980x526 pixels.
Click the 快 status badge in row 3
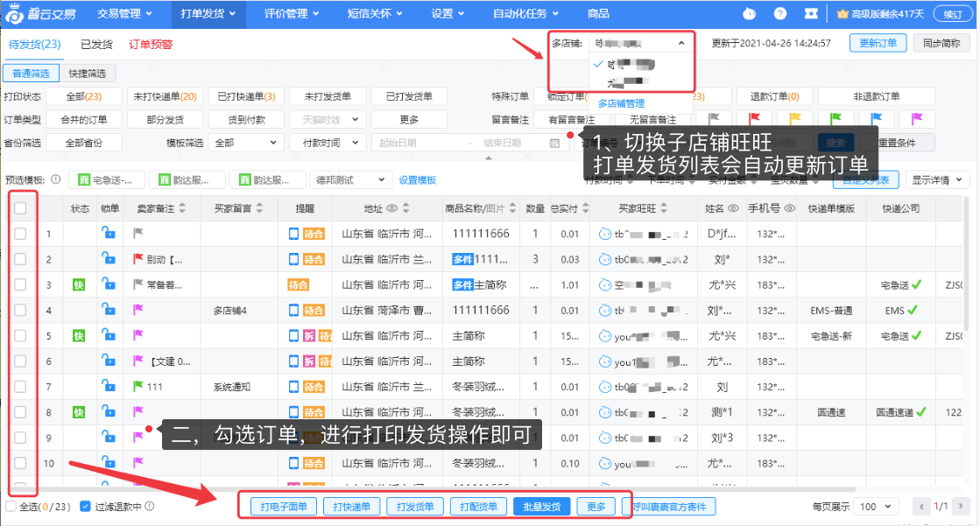pyautogui.click(x=79, y=284)
